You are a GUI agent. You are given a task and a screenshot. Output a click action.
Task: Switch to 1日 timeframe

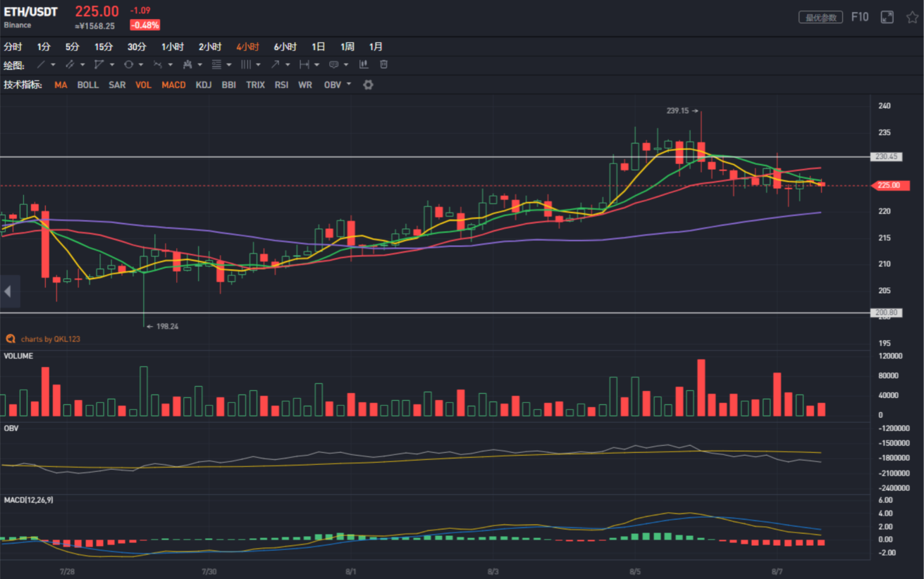tap(319, 46)
